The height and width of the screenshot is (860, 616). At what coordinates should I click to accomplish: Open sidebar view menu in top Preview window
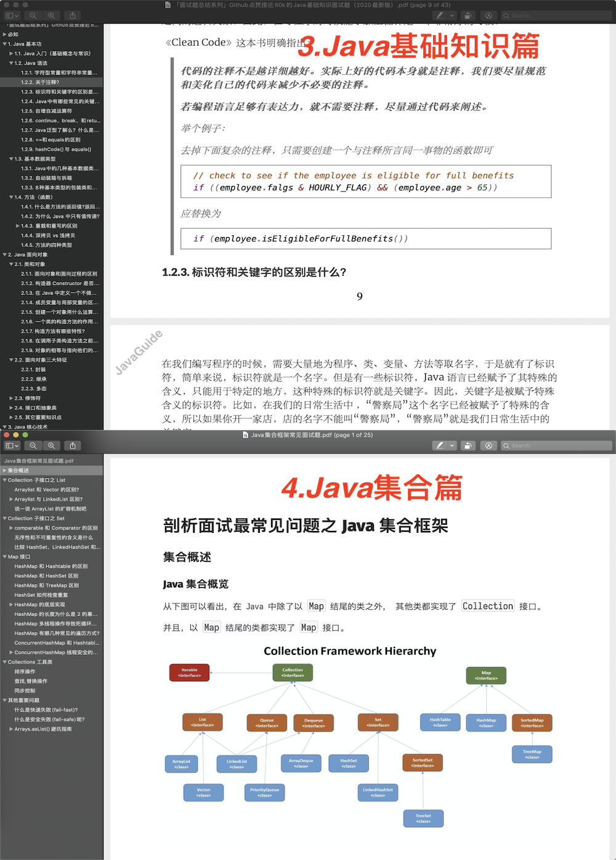point(12,15)
